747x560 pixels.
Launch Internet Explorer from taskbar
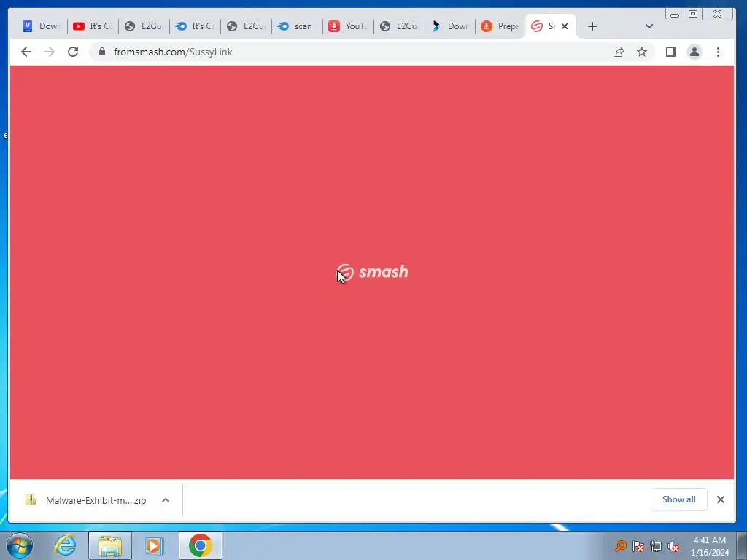65,545
